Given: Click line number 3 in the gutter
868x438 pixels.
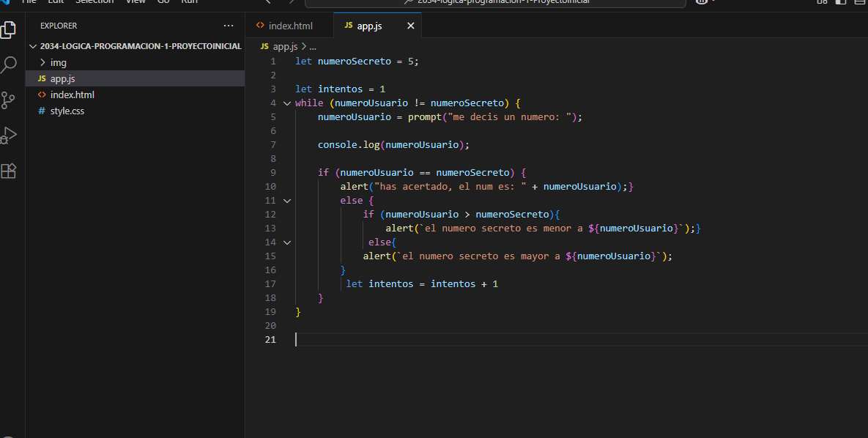Looking at the screenshot, I should click(273, 89).
